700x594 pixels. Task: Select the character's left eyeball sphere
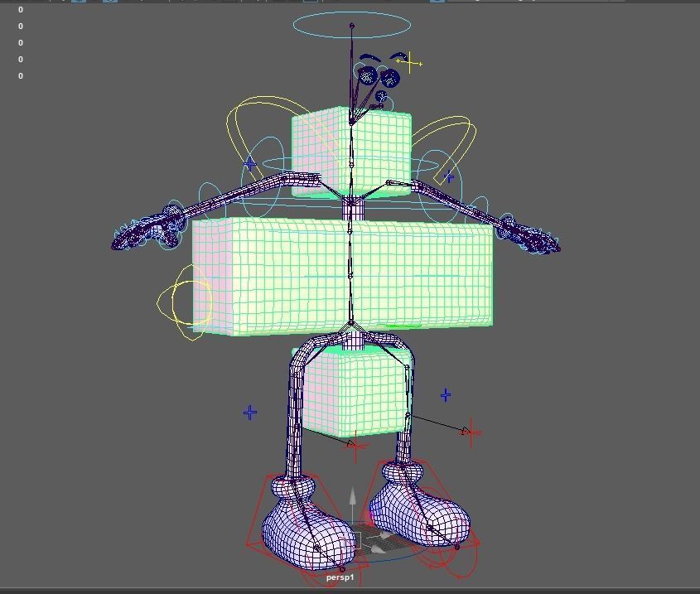click(x=368, y=75)
